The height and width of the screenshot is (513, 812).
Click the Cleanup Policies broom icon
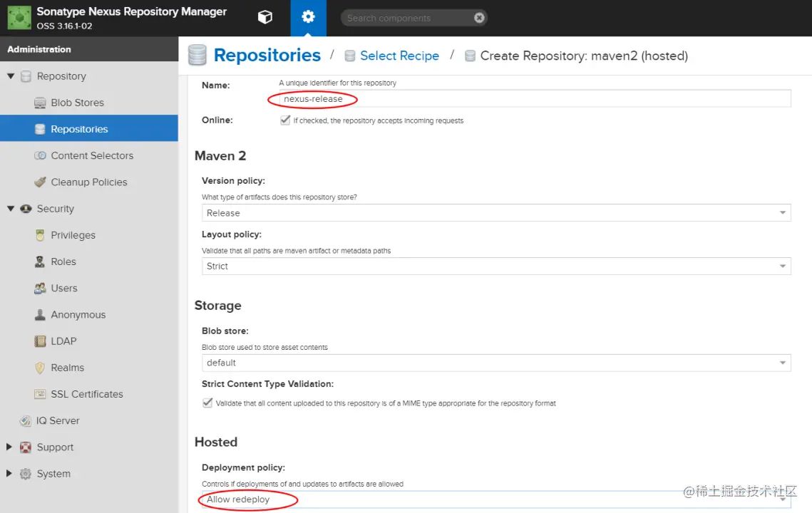(x=40, y=182)
